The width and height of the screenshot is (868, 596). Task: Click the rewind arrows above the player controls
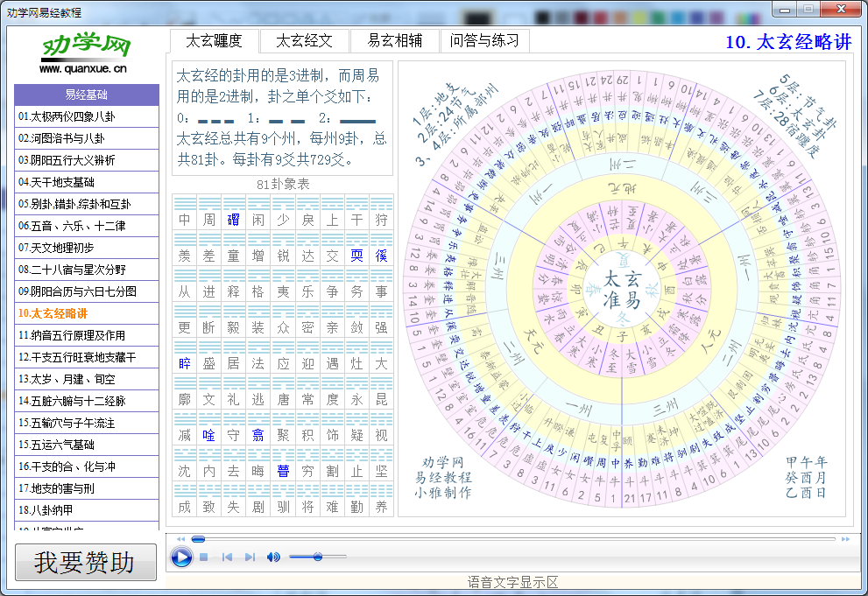point(180,539)
